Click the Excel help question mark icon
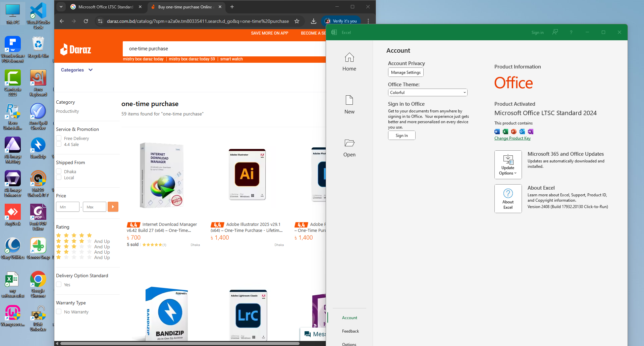The width and height of the screenshot is (644, 346). pos(571,32)
